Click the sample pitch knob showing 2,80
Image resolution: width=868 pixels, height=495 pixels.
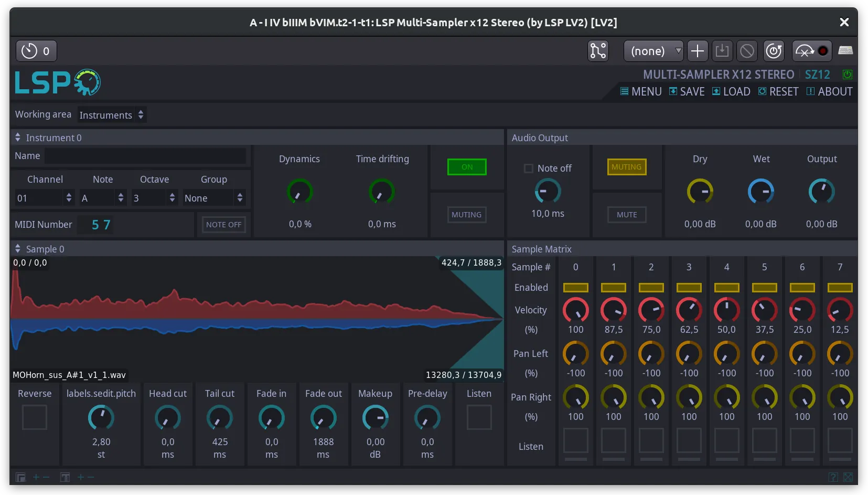coord(101,418)
